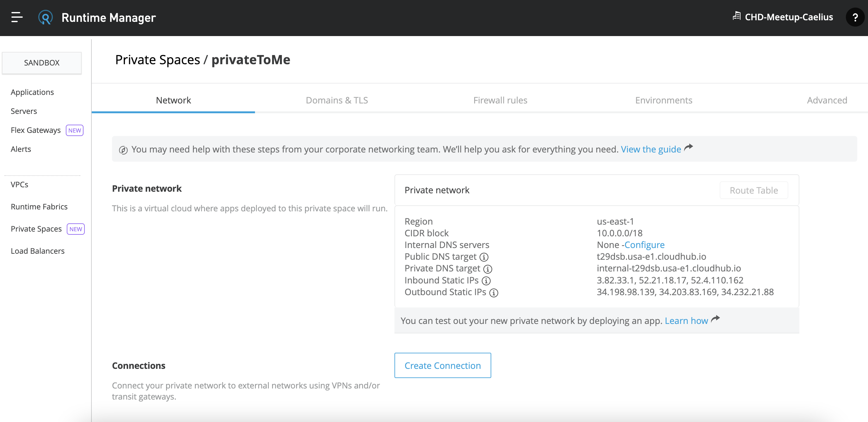This screenshot has width=868, height=422.
Task: Click external arrow beside Learn how
Action: click(715, 319)
